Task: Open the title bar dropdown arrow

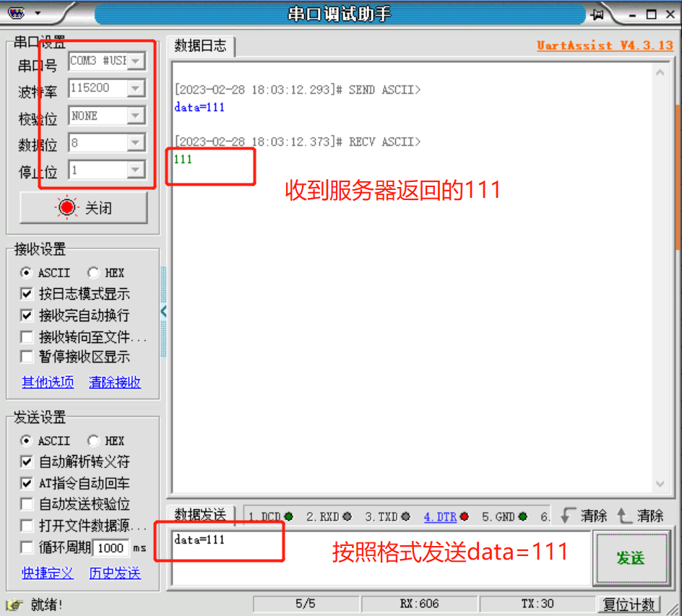Action: tap(38, 13)
